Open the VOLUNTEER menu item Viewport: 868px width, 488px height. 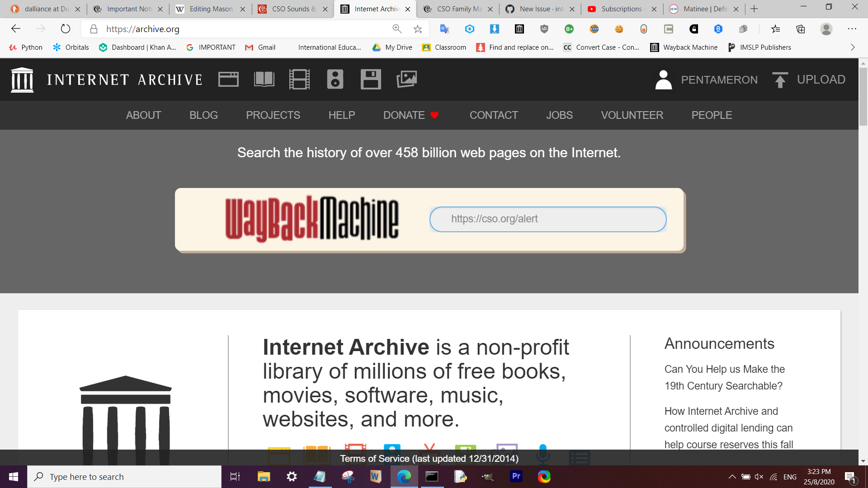[x=632, y=115]
